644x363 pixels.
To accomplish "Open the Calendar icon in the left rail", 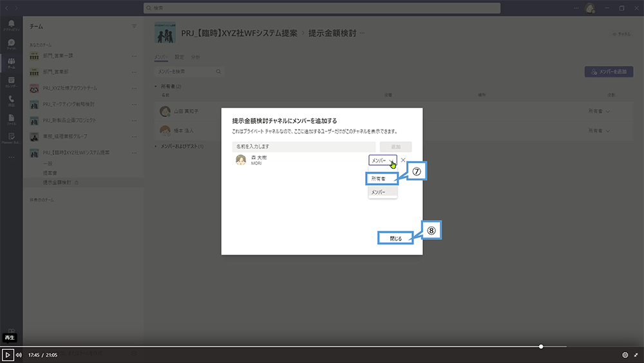I will tap(11, 82).
